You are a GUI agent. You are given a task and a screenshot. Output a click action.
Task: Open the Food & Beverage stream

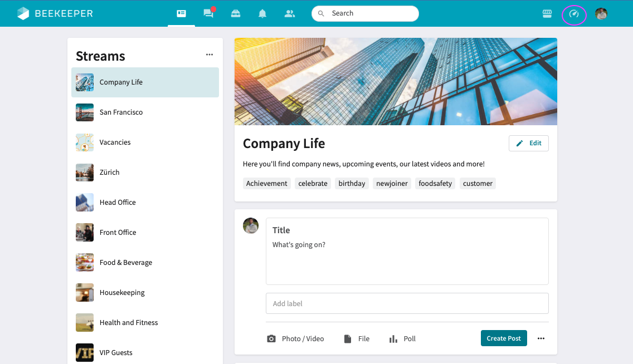tap(125, 262)
